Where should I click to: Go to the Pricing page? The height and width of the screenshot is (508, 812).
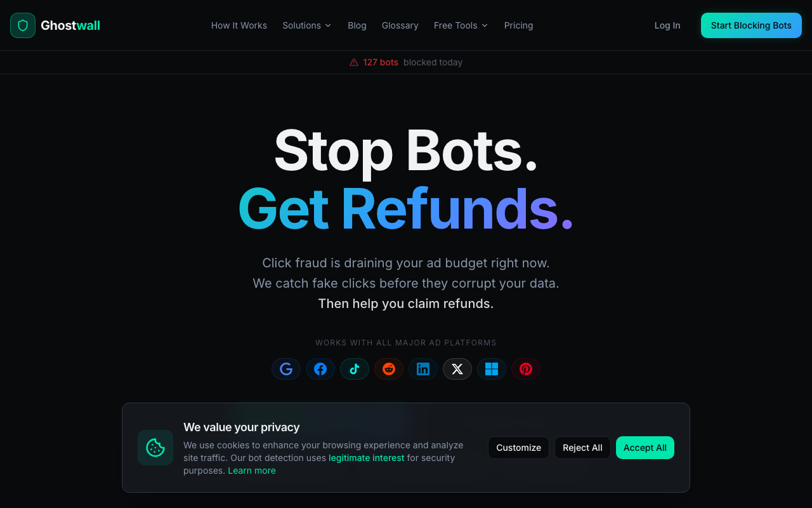click(519, 25)
